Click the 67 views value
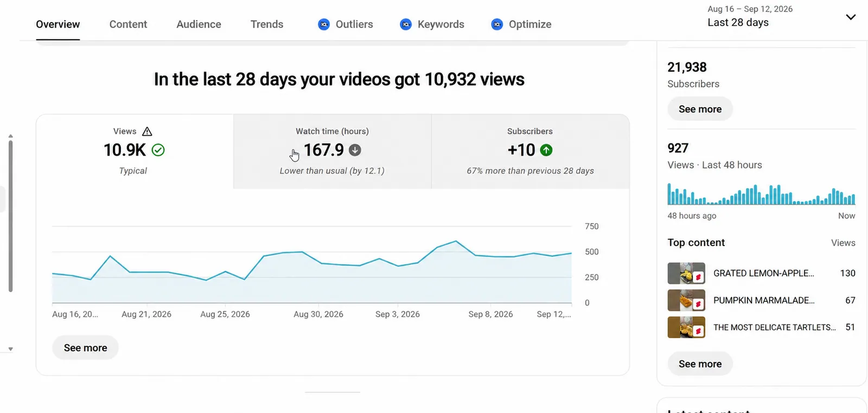The width and height of the screenshot is (868, 413). [850, 300]
